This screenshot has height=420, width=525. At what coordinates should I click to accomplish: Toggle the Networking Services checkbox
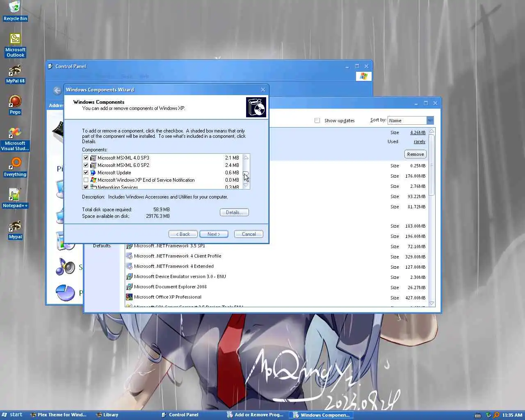click(x=86, y=187)
